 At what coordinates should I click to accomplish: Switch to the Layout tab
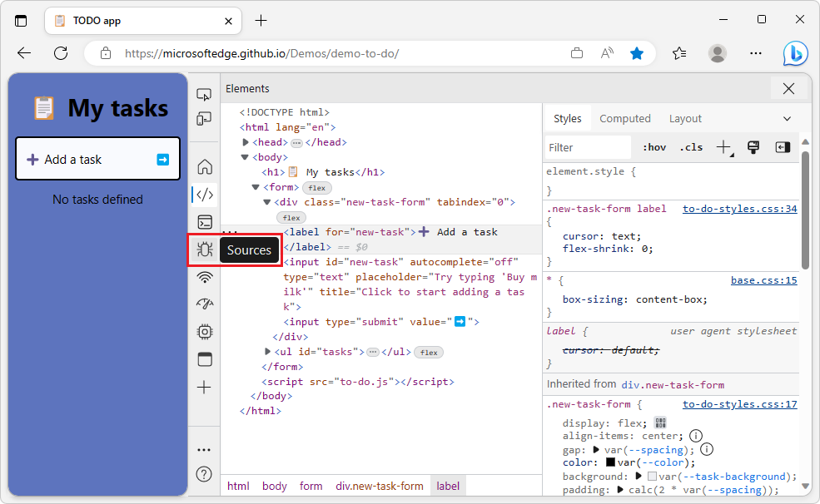click(x=685, y=119)
